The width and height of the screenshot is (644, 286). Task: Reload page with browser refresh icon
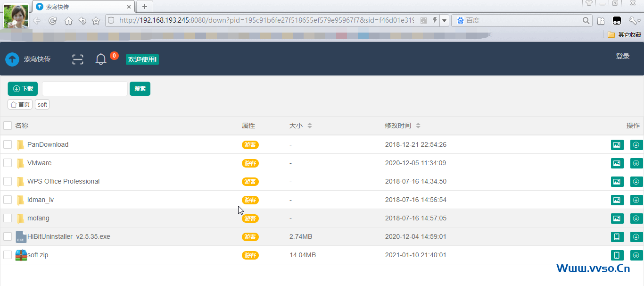(53, 21)
